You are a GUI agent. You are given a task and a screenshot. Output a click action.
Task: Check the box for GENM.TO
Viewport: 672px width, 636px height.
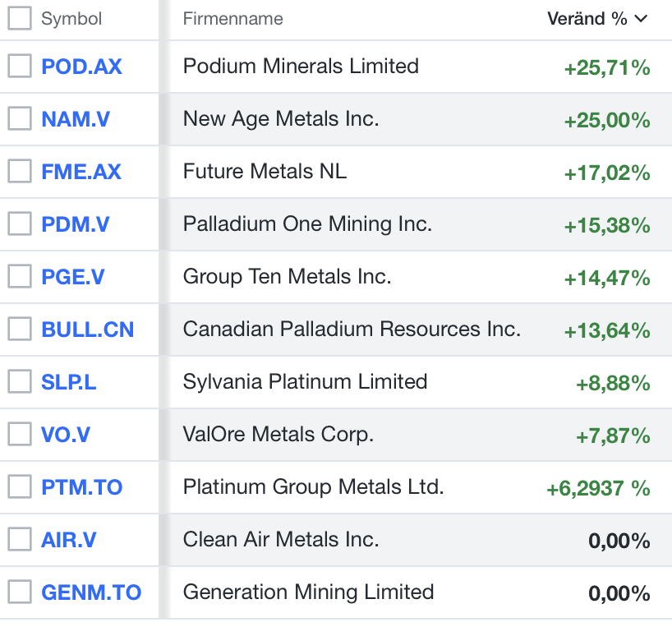tap(20, 592)
